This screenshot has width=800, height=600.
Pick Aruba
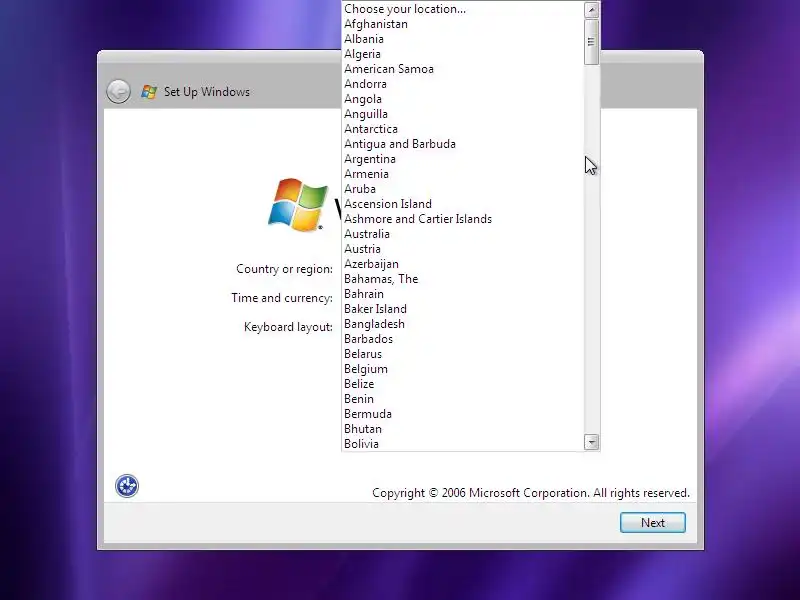[463, 189]
